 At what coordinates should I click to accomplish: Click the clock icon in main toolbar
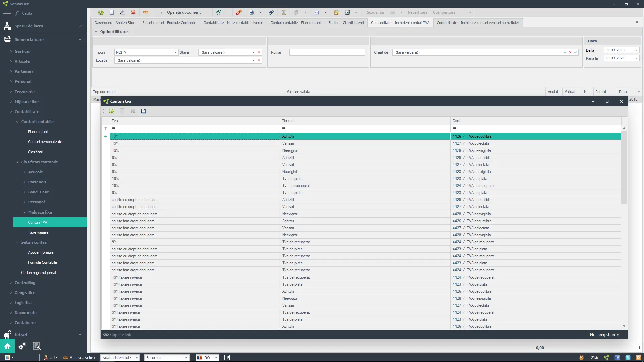(x=347, y=12)
